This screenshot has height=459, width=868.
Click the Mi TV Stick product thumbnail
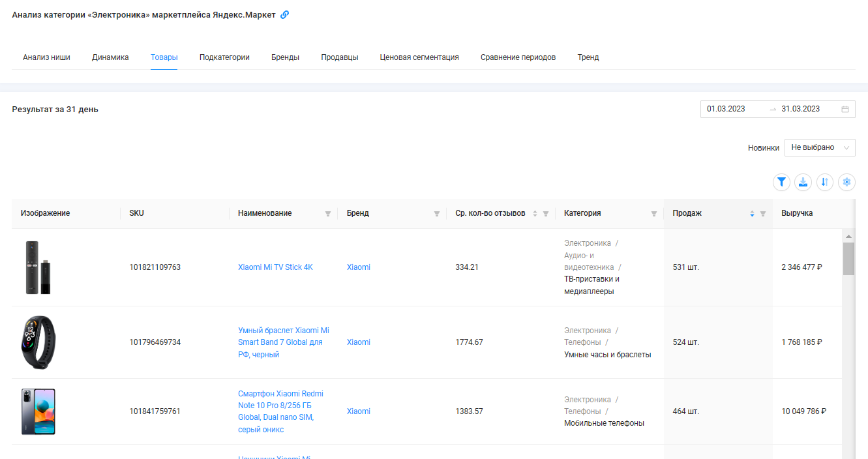point(38,267)
